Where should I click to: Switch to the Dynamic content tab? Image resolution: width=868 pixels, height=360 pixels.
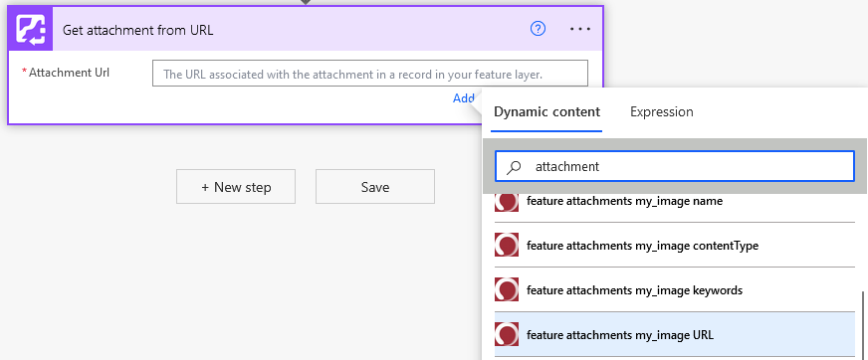[x=546, y=111]
